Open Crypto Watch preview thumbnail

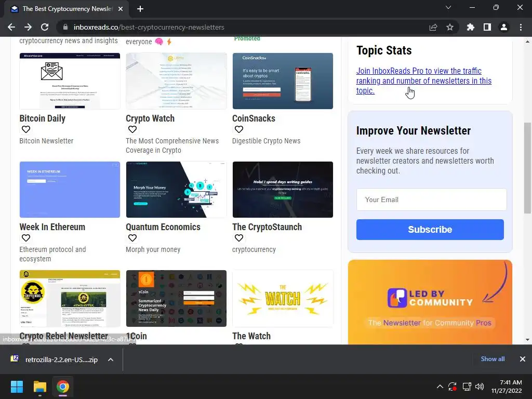(x=176, y=81)
